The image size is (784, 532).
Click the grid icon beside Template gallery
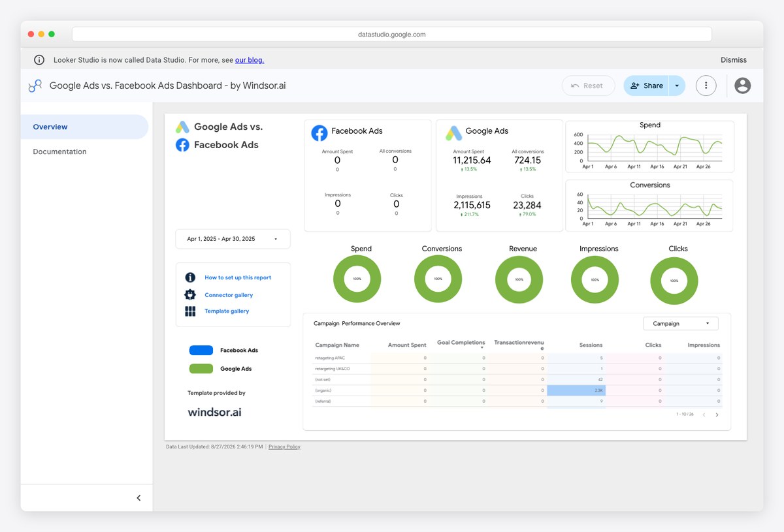[190, 311]
